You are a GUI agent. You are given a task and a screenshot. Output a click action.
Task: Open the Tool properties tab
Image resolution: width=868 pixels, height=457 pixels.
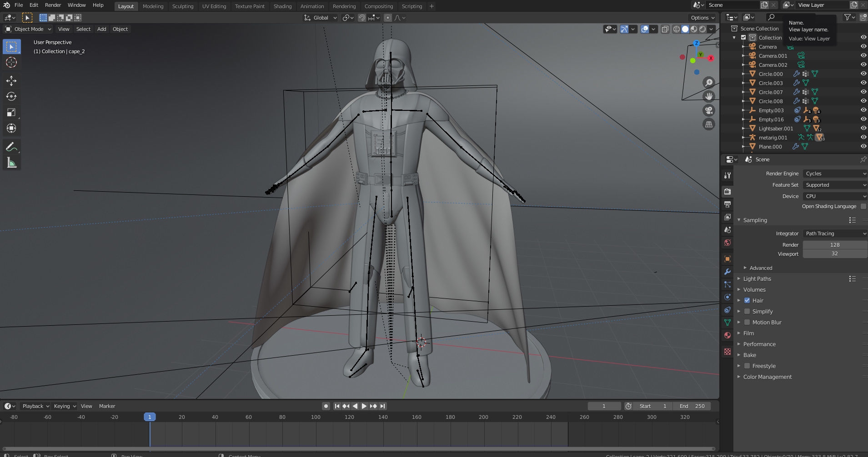pos(728,175)
